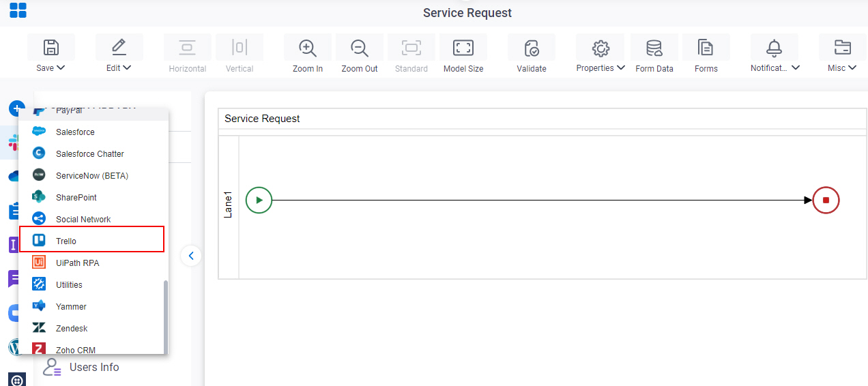Image resolution: width=868 pixels, height=386 pixels.
Task: Click the Misc folder icon
Action: click(x=843, y=48)
